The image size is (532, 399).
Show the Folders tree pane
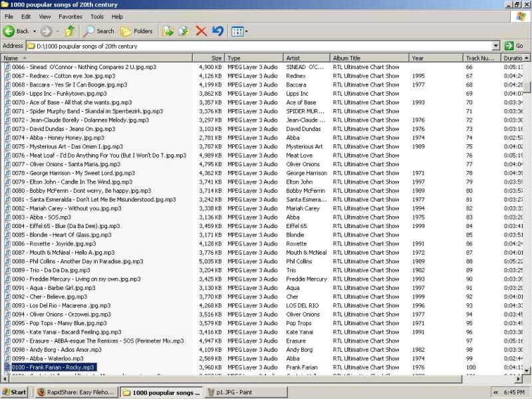(136, 31)
